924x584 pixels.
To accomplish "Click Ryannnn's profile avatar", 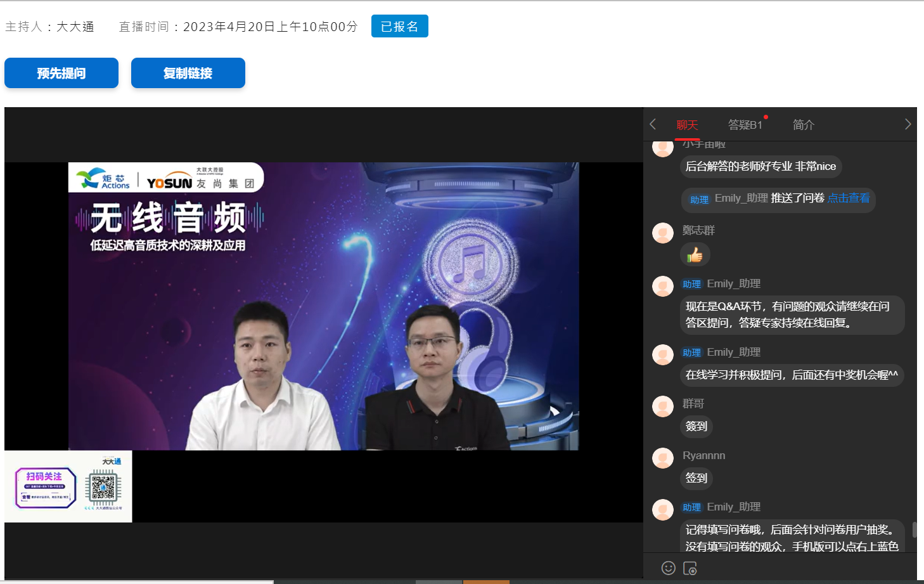I will coord(662,458).
